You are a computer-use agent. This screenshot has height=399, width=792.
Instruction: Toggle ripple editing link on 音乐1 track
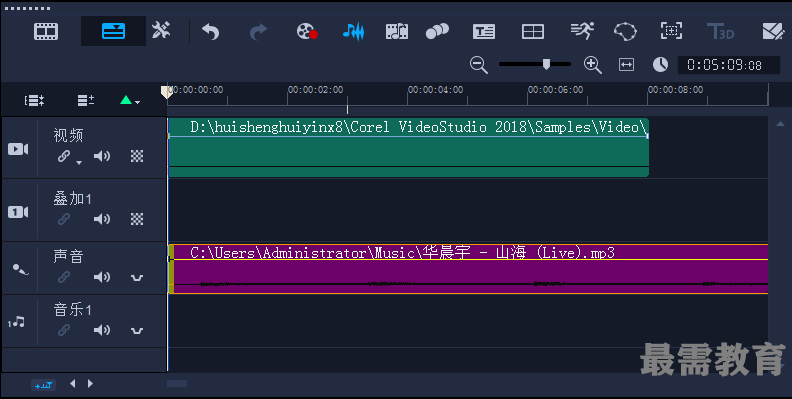tap(64, 330)
